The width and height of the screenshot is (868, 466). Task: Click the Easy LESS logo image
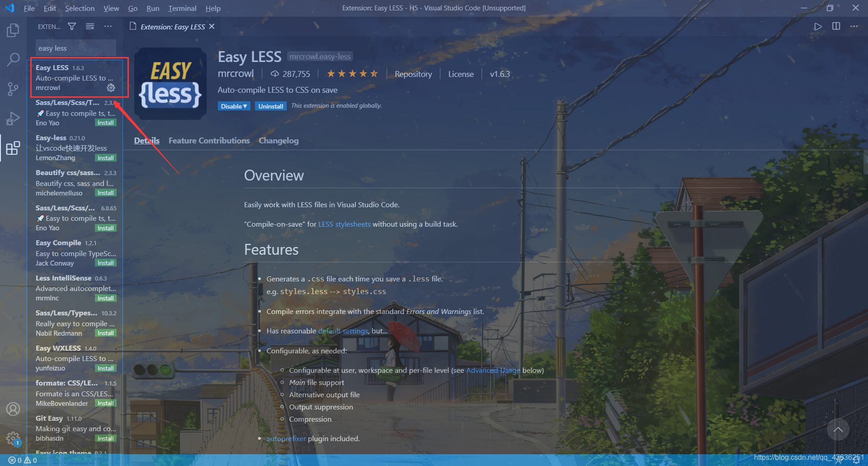tap(170, 84)
